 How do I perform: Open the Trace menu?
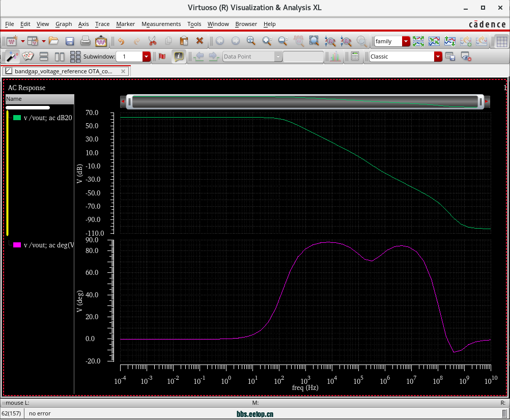click(102, 24)
